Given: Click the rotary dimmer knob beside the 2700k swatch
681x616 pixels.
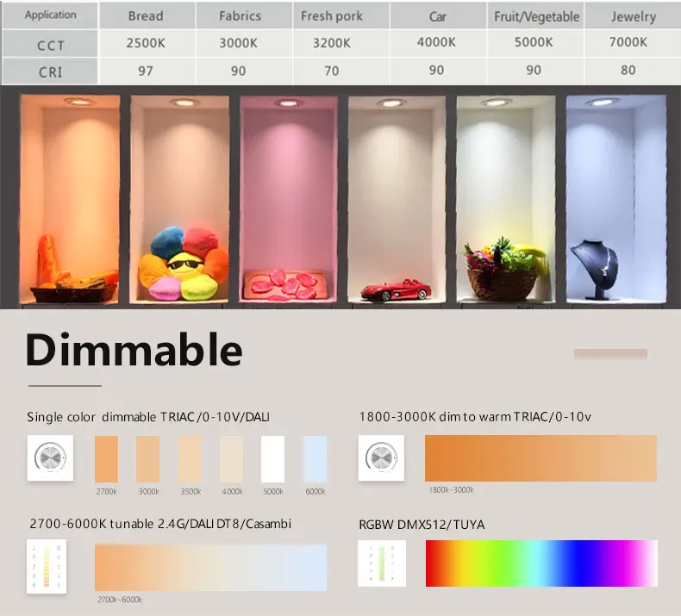Looking at the screenshot, I should (x=50, y=458).
